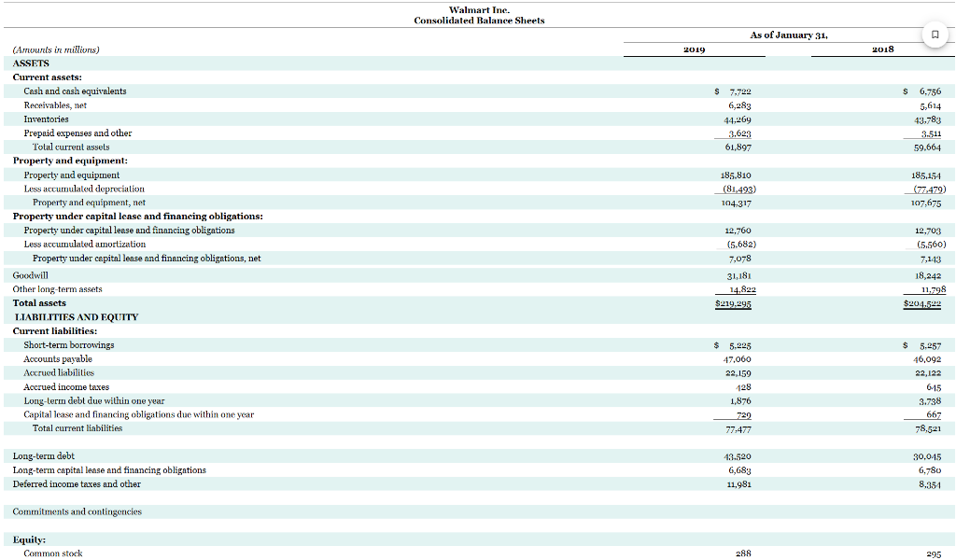Select the Cash and cash equivalents row label

74,91
